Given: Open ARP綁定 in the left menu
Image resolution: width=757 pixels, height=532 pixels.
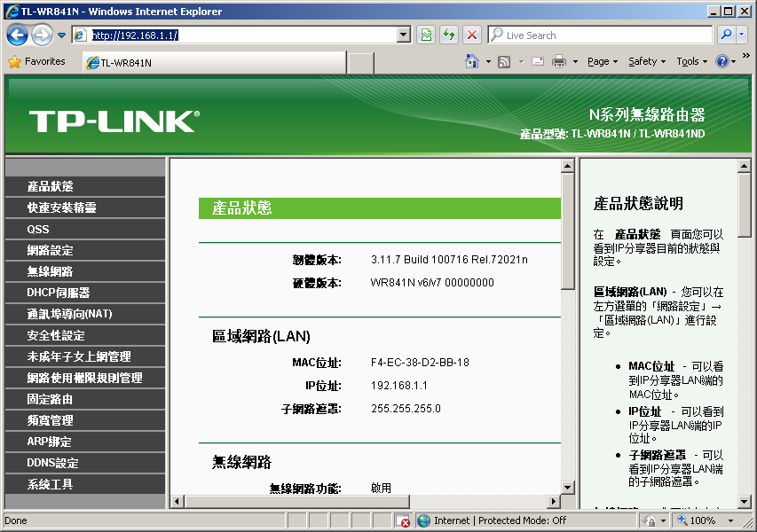Looking at the screenshot, I should [85, 442].
